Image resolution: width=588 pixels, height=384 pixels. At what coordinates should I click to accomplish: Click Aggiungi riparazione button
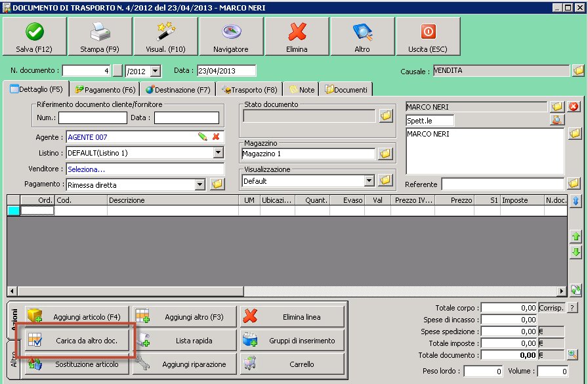pos(184,364)
